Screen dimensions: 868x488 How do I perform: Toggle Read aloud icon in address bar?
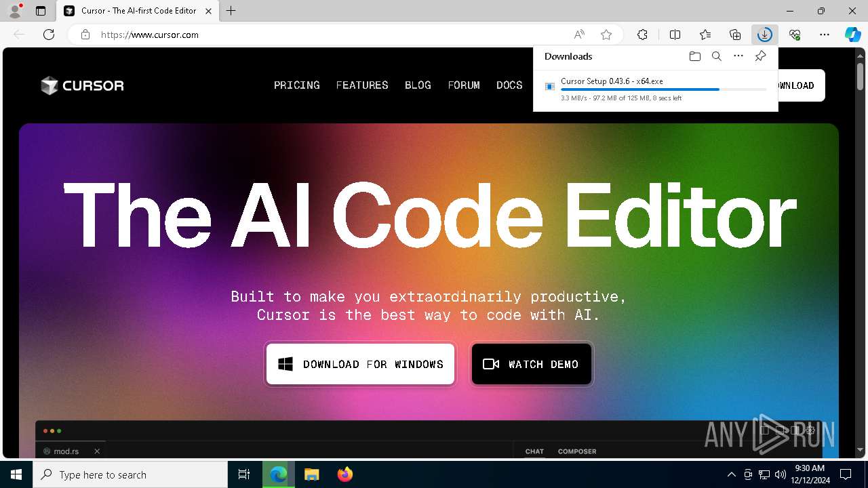tap(579, 35)
